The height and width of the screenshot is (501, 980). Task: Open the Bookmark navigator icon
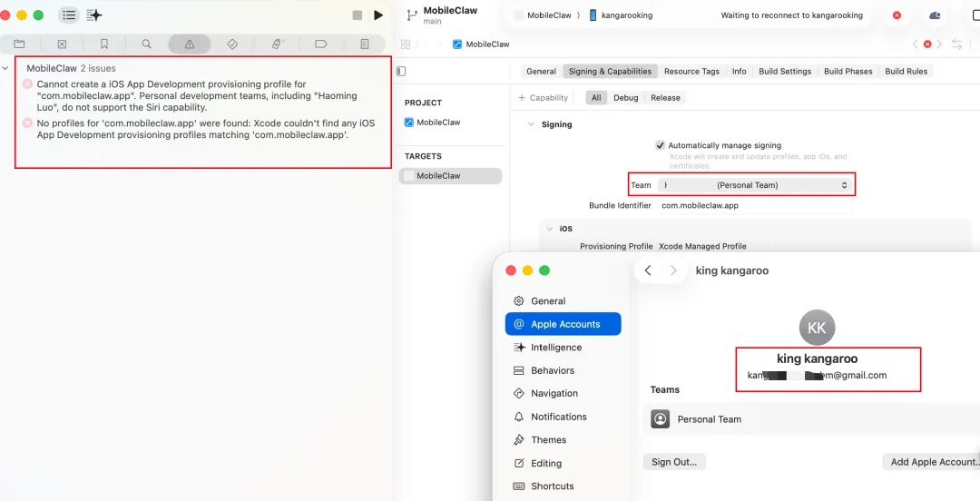(104, 44)
